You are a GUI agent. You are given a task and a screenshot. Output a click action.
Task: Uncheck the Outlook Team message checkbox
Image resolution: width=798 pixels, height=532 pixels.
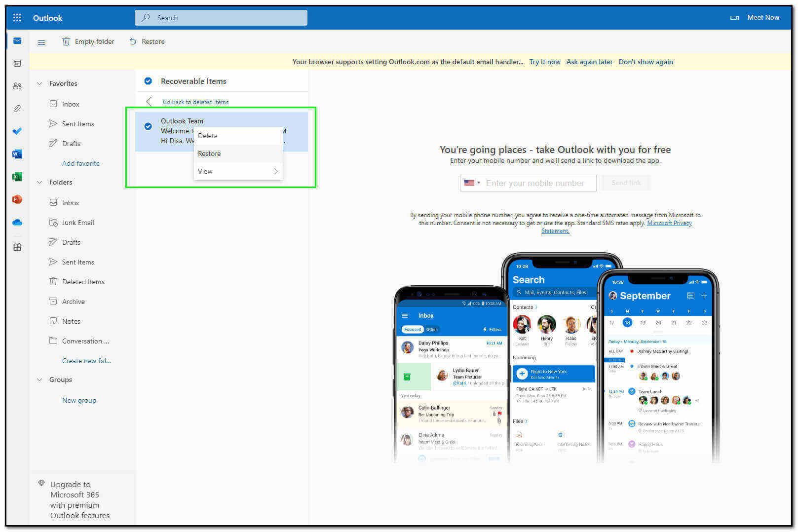(148, 126)
